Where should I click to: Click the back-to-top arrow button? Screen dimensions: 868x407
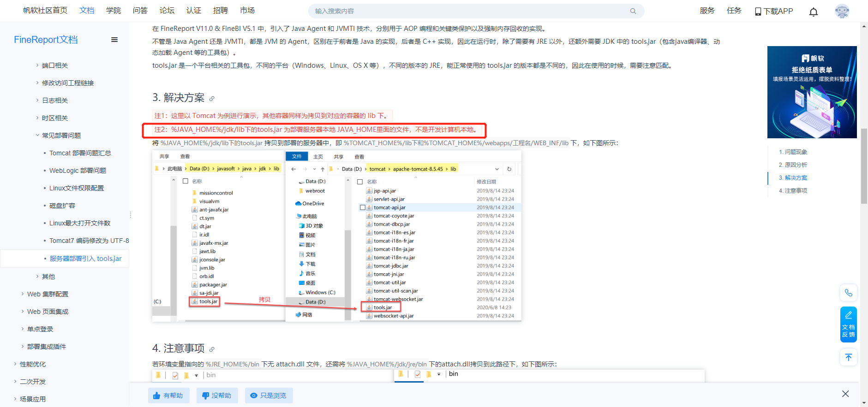(849, 357)
